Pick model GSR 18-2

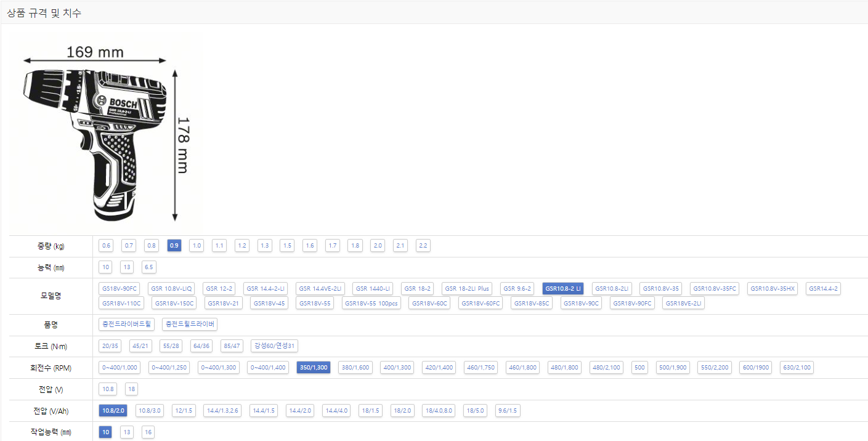(x=418, y=289)
